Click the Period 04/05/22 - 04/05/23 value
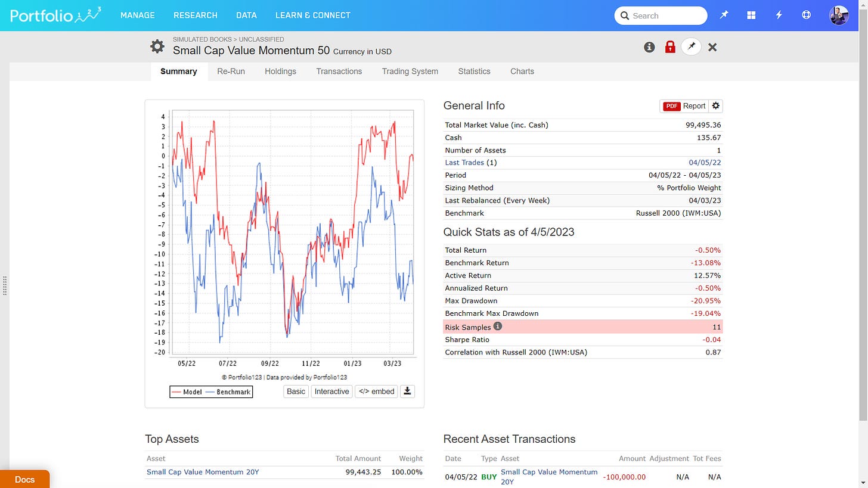Screen dimensions: 868x488 coord(685,175)
